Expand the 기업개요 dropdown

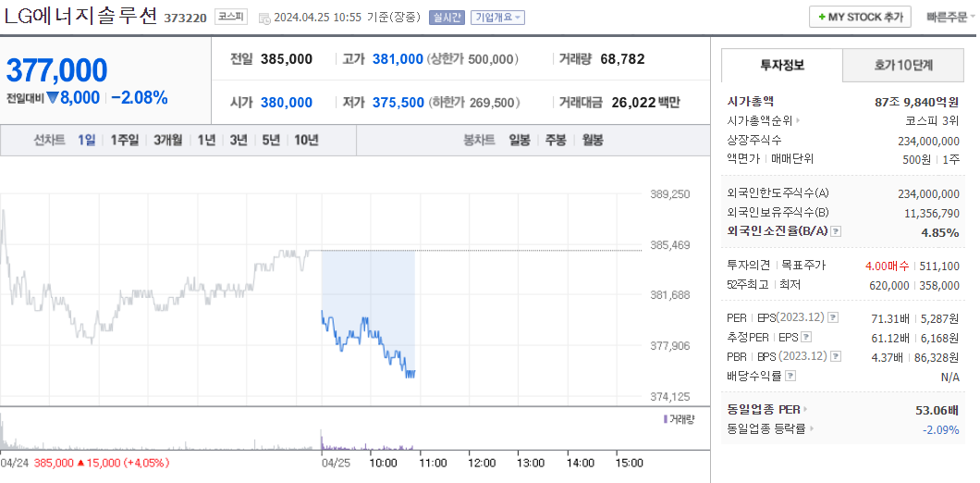click(497, 18)
